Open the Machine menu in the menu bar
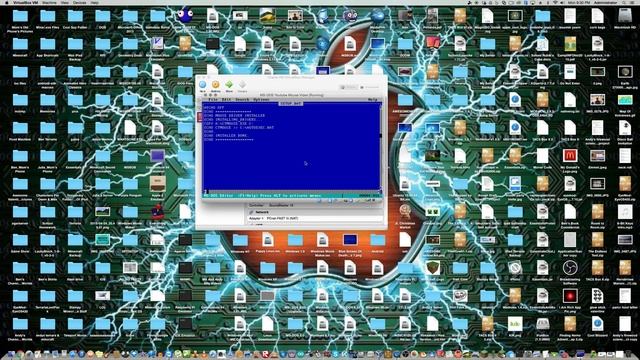The image size is (640, 360). (49, 2)
